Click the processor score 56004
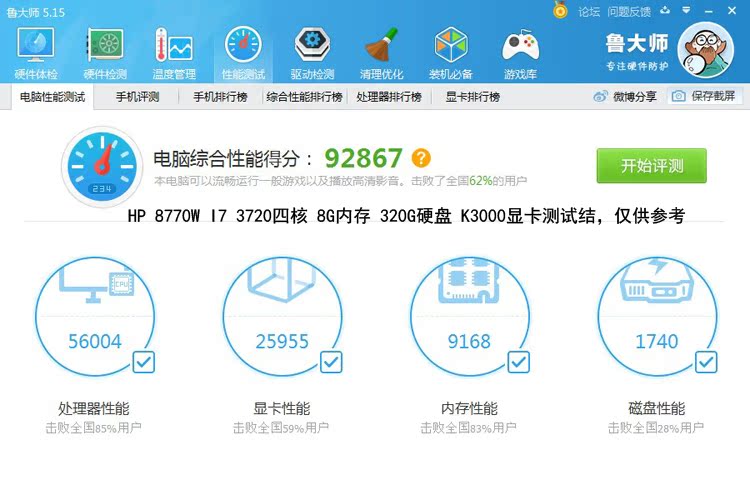Image resolution: width=750 pixels, height=500 pixels. pos(95,341)
